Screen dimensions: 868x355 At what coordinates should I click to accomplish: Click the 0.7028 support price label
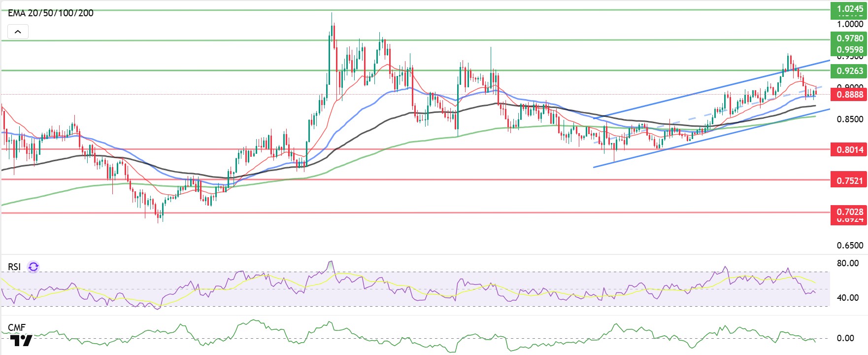(849, 212)
